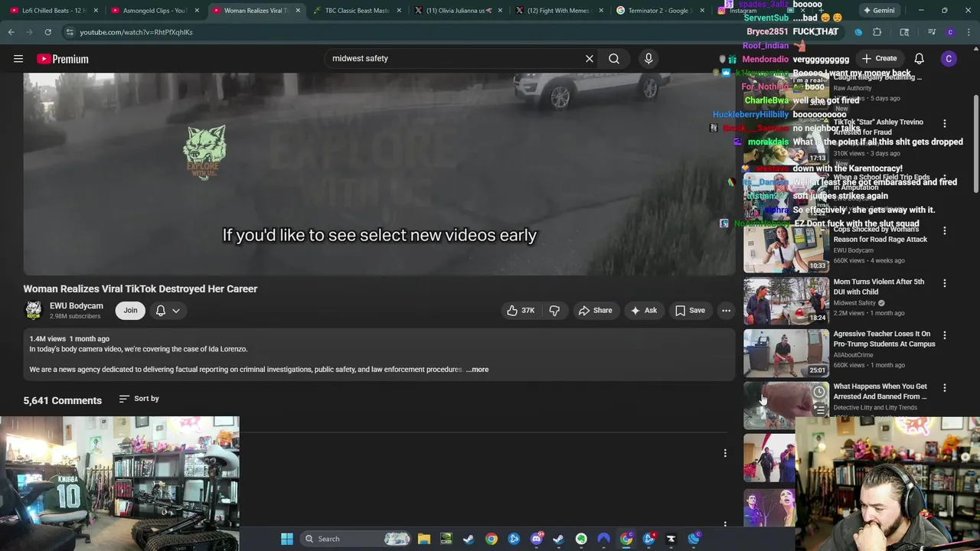Image resolution: width=980 pixels, height=551 pixels.
Task: Open menu for Mom Turns Violent video
Action: pos(944,283)
